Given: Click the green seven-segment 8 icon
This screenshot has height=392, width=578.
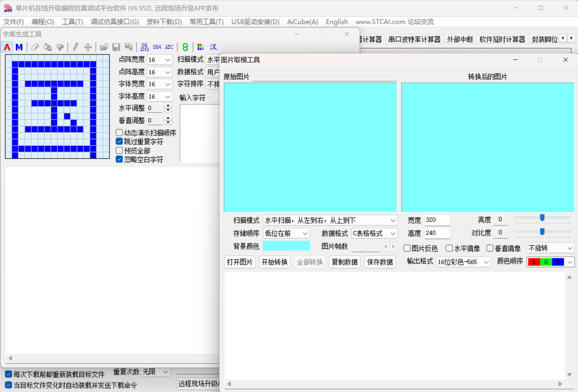Looking at the screenshot, I should pos(185,47).
